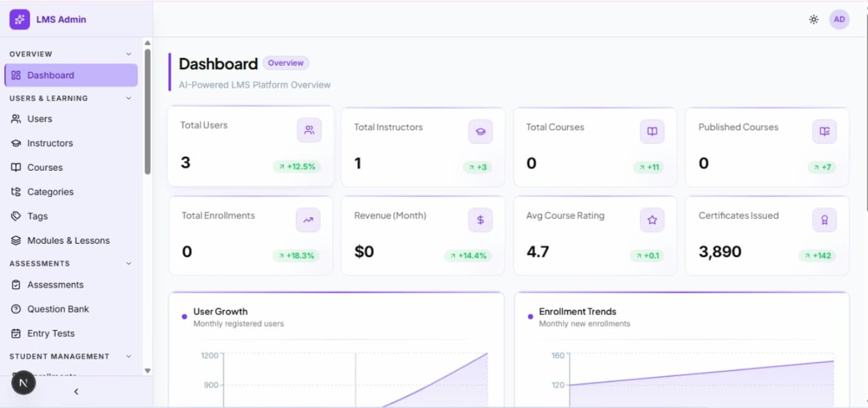Click the Monthly registered users caption
The width and height of the screenshot is (868, 408).
click(239, 324)
